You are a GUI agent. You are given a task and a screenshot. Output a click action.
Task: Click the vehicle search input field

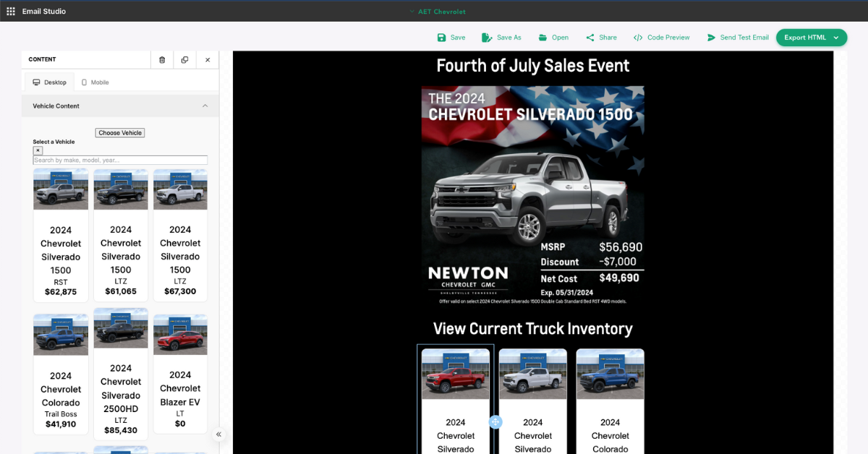[x=120, y=160]
